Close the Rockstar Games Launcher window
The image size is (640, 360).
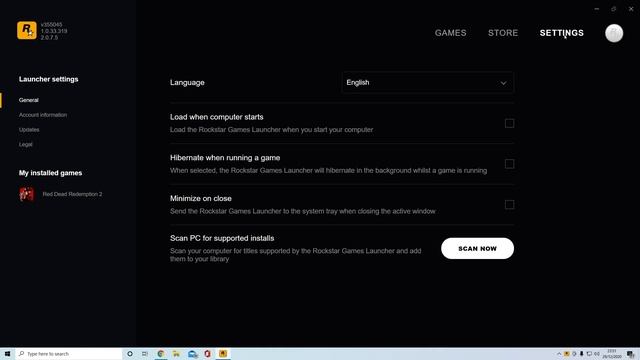point(631,9)
